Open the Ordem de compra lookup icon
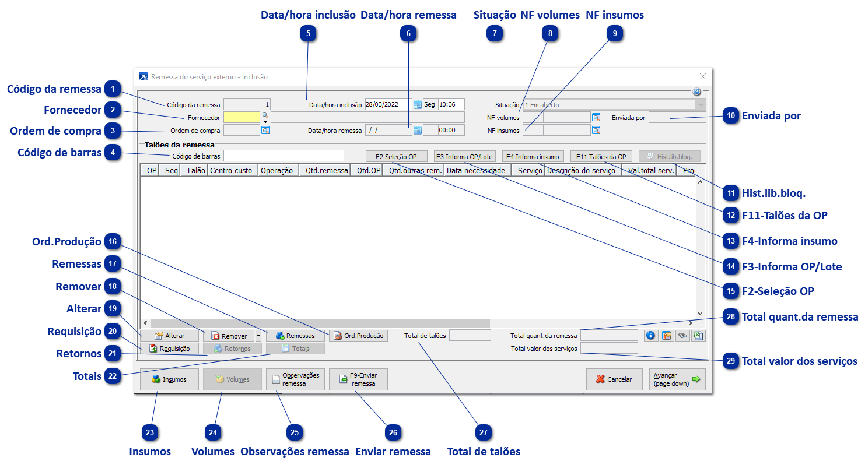This screenshot has height=468, width=868. click(x=265, y=131)
